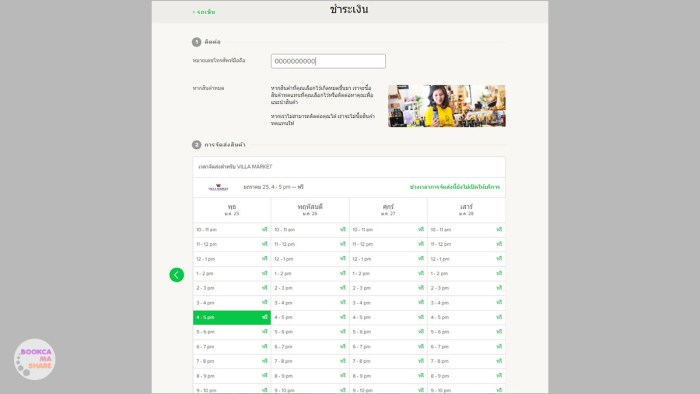Click the ชำระเงิน page title
Image resolution: width=700 pixels, height=394 pixels.
click(349, 9)
